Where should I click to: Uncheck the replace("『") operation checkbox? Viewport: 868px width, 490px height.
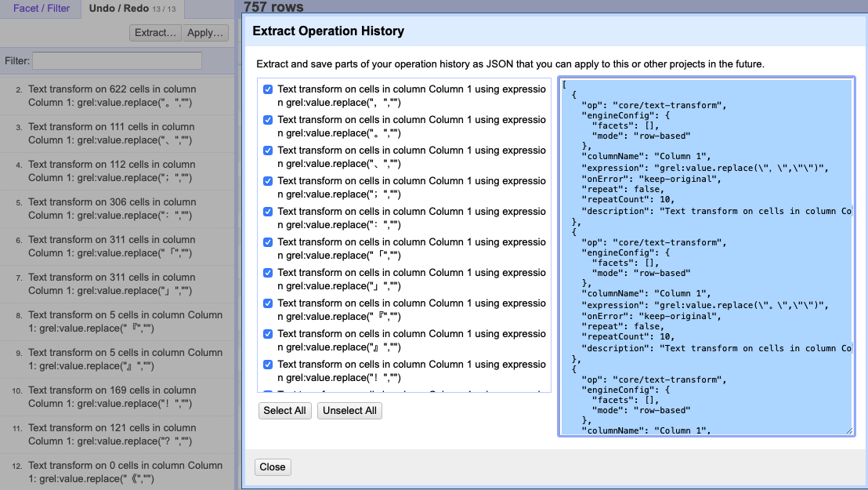(268, 303)
